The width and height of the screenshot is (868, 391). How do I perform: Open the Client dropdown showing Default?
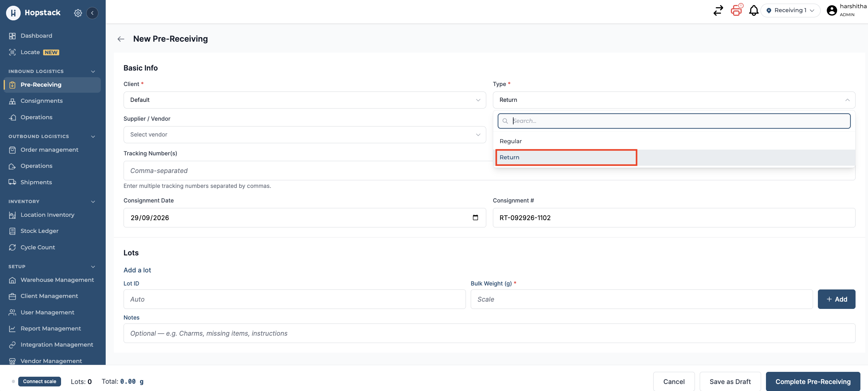click(x=305, y=100)
